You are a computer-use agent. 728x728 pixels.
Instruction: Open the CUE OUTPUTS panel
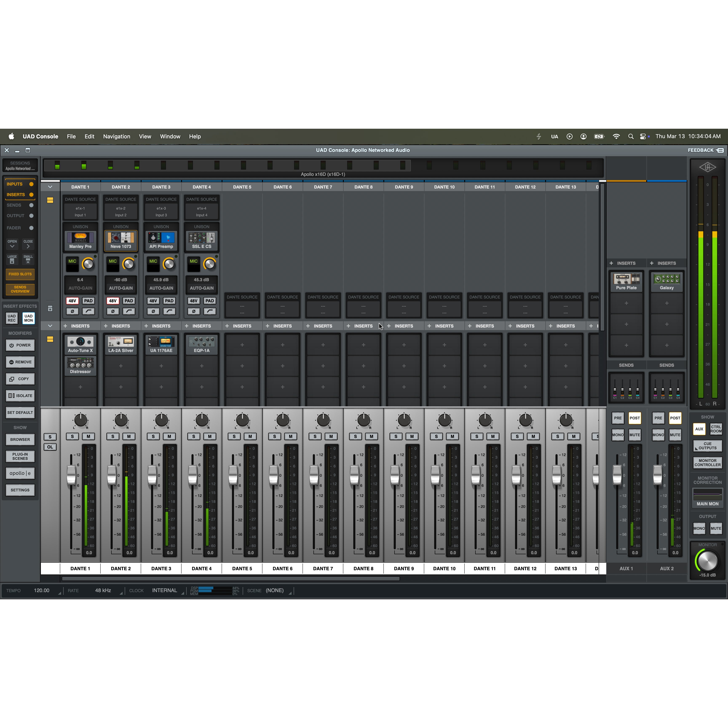707,446
